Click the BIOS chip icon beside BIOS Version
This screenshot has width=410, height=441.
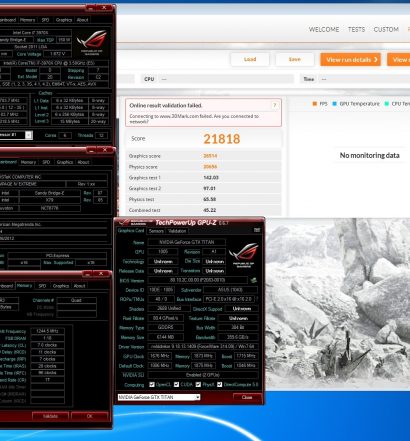(x=254, y=280)
